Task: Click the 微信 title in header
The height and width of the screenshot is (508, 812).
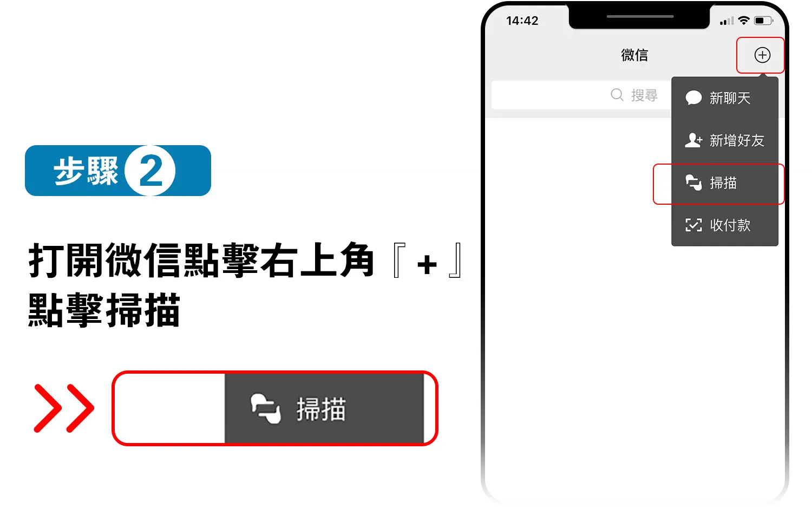Action: (x=634, y=55)
